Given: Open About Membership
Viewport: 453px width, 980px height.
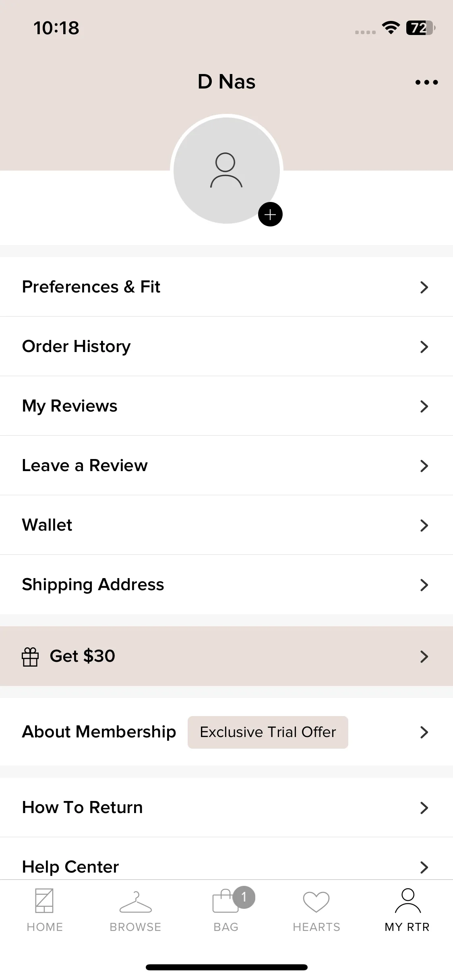Looking at the screenshot, I should [x=226, y=732].
